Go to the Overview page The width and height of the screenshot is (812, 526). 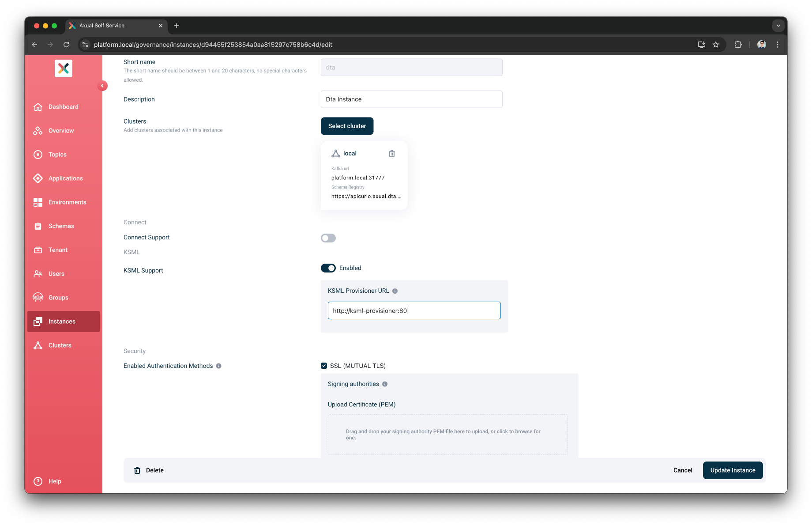tap(64, 131)
